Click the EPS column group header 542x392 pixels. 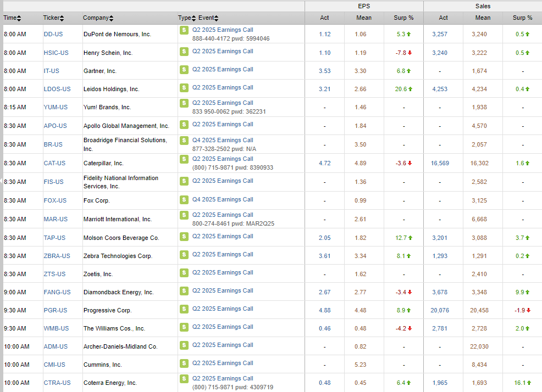pos(364,6)
